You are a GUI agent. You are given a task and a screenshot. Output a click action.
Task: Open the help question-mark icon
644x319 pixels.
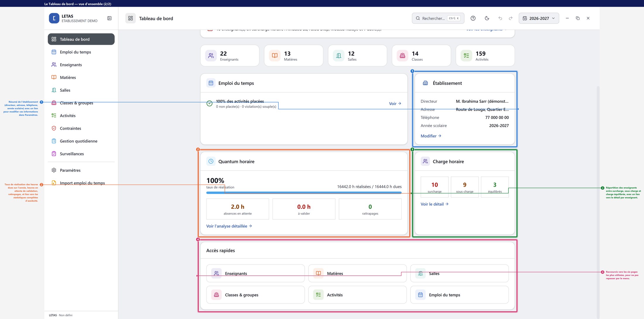click(473, 18)
